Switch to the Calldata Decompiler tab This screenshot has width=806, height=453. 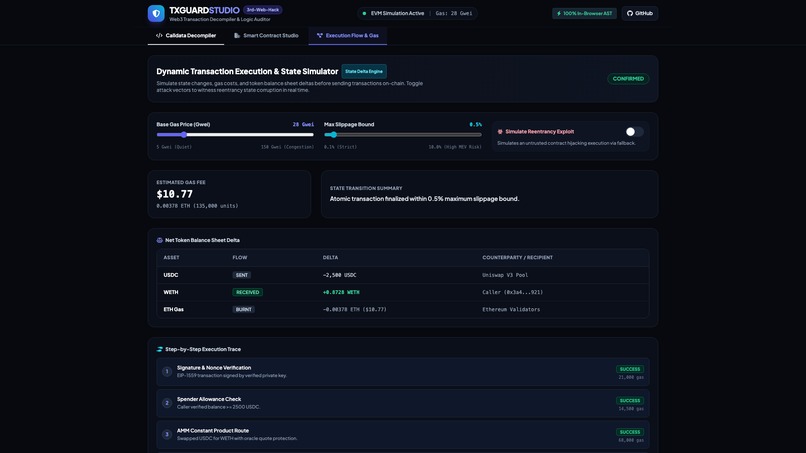pyautogui.click(x=186, y=35)
